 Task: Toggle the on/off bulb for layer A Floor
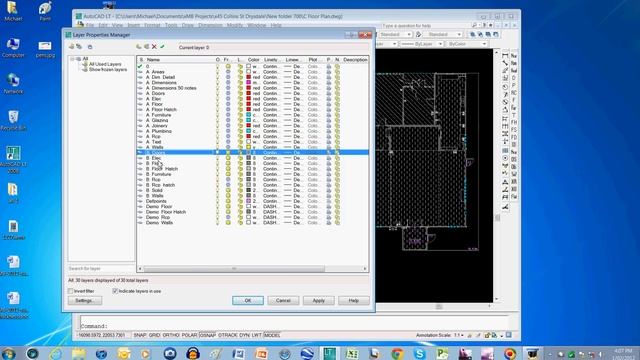click(x=218, y=104)
